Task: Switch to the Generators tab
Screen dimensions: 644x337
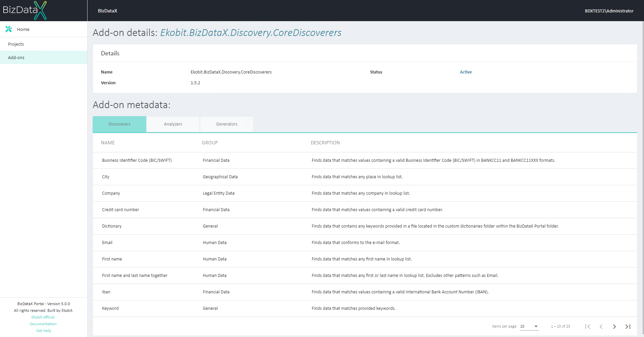Action: 227,124
